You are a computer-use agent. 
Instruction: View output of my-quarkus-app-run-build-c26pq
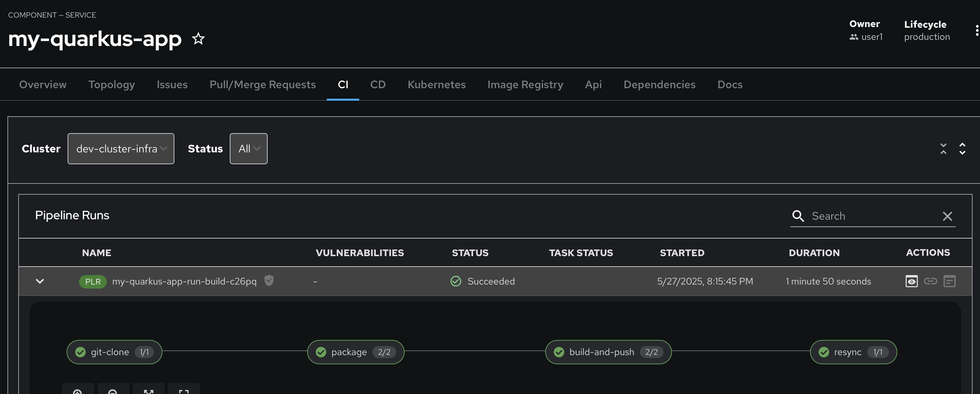pyautogui.click(x=911, y=281)
